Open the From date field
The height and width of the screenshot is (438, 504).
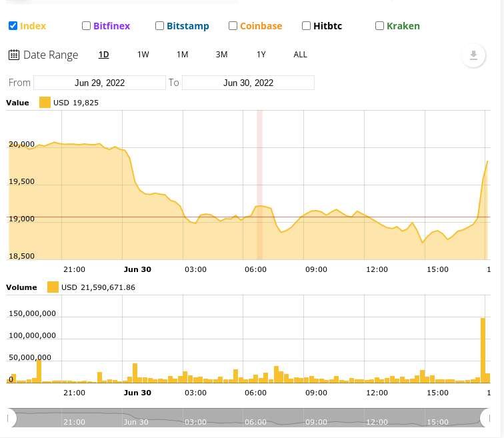click(99, 83)
